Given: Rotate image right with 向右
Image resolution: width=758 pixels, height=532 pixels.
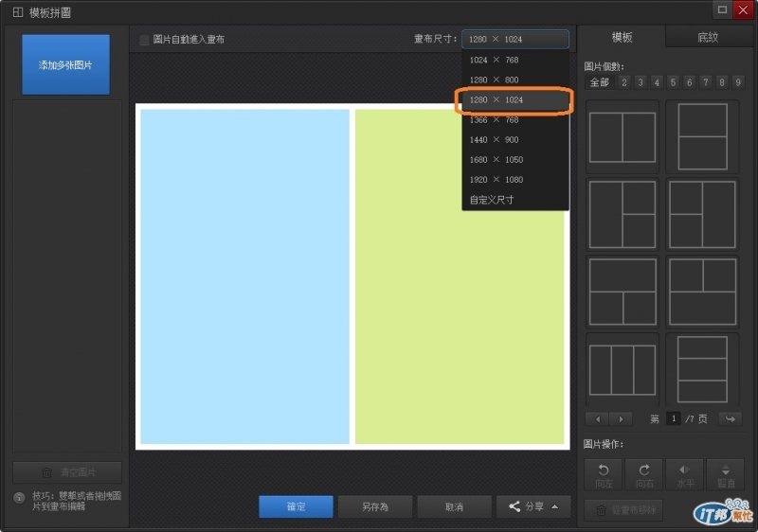Looking at the screenshot, I should pyautogui.click(x=644, y=475).
